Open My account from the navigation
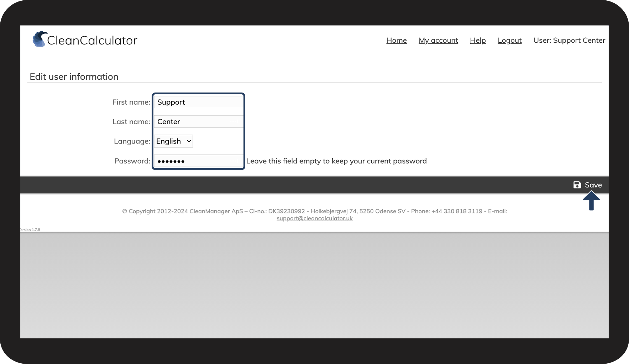This screenshot has width=629, height=364. [438, 41]
